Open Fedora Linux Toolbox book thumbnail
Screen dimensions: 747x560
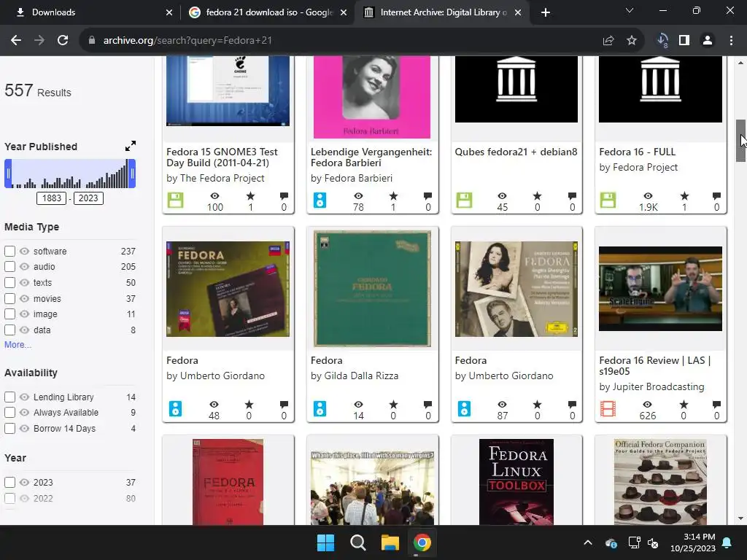pos(516,481)
